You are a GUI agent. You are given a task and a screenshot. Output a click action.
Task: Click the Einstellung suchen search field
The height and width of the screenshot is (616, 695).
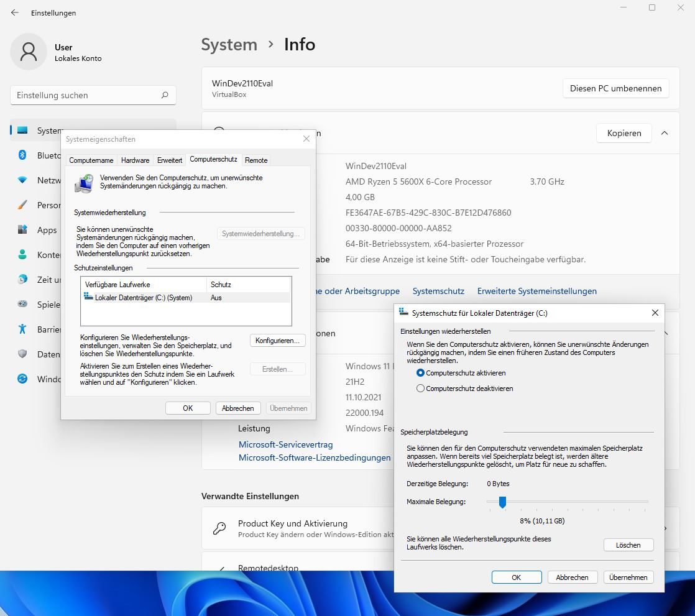click(87, 95)
